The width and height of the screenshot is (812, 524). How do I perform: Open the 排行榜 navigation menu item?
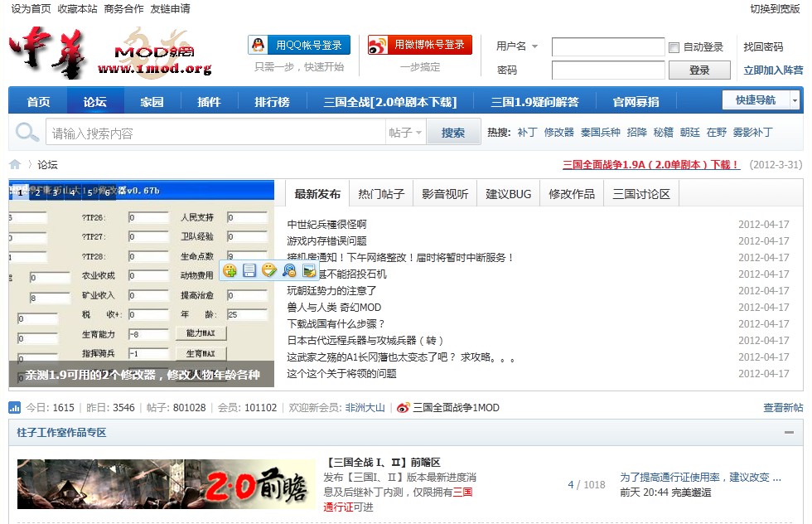[272, 102]
